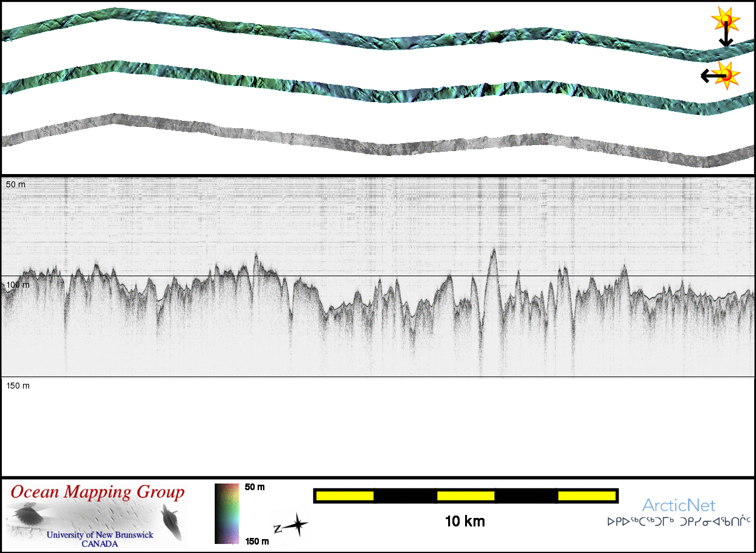
Task: Click the Inuktitut syllabics text under ArcticNet
Action: coord(679,520)
